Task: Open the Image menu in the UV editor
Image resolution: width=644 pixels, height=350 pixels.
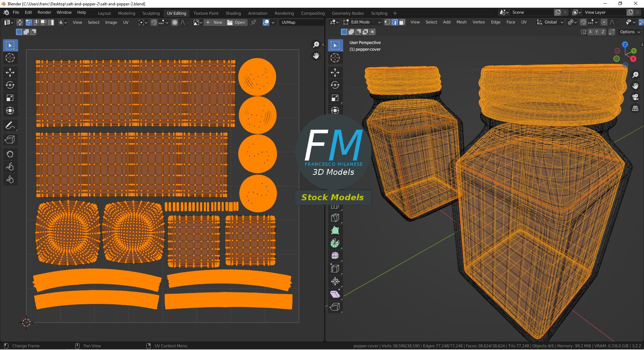Action: [111, 23]
